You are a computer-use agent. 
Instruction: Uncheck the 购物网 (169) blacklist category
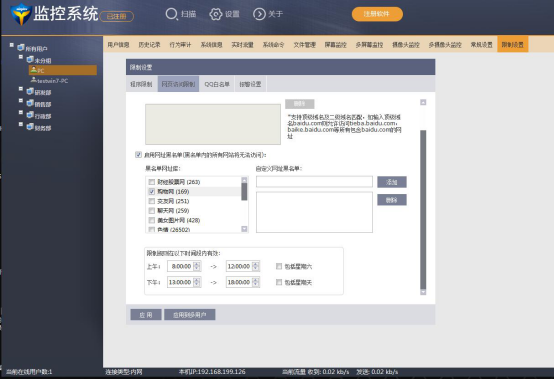pyautogui.click(x=152, y=191)
